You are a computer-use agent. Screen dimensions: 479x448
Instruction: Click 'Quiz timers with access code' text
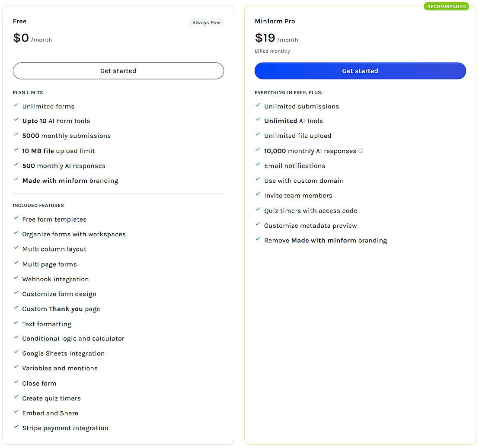(x=311, y=211)
